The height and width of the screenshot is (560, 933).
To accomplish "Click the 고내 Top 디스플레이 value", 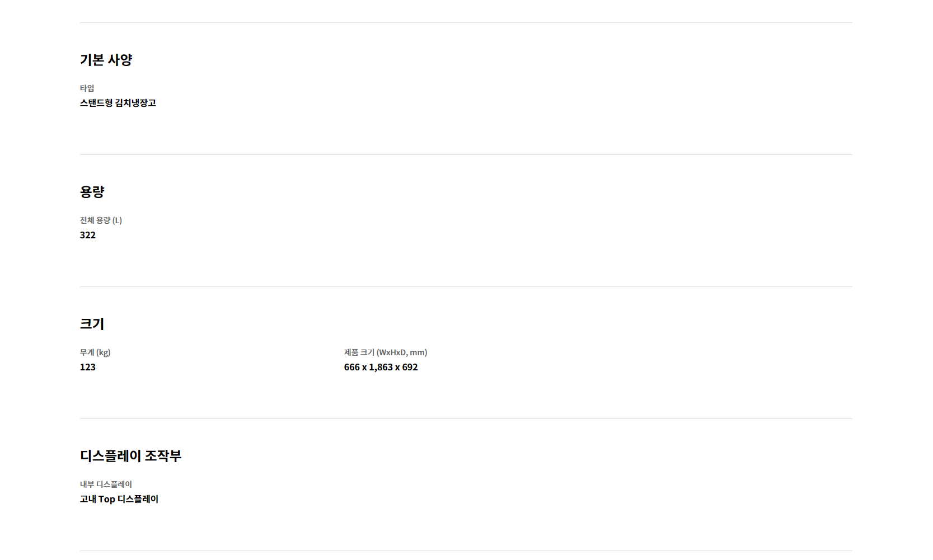I will point(119,499).
